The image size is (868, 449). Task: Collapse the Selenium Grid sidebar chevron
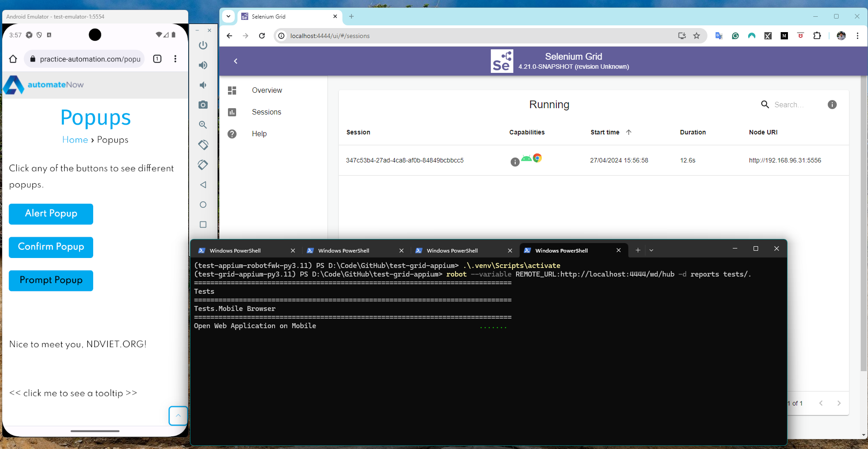[x=236, y=61]
